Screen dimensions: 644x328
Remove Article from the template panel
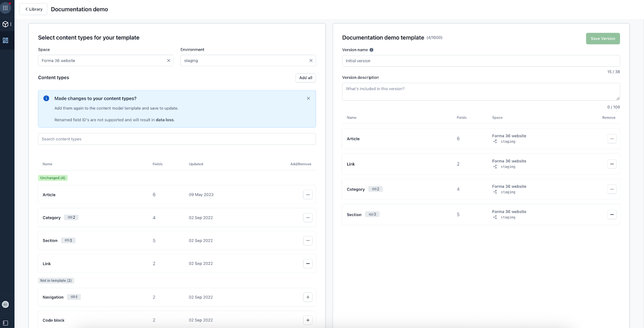612,139
